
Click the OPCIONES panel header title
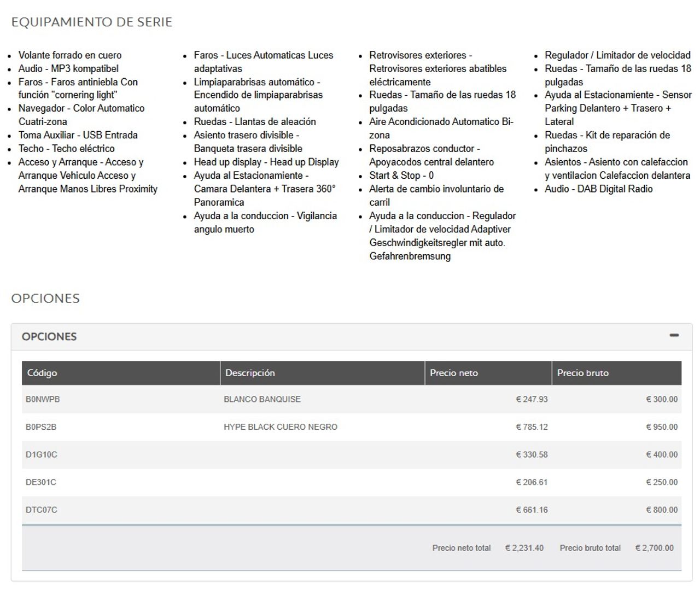pos(49,337)
